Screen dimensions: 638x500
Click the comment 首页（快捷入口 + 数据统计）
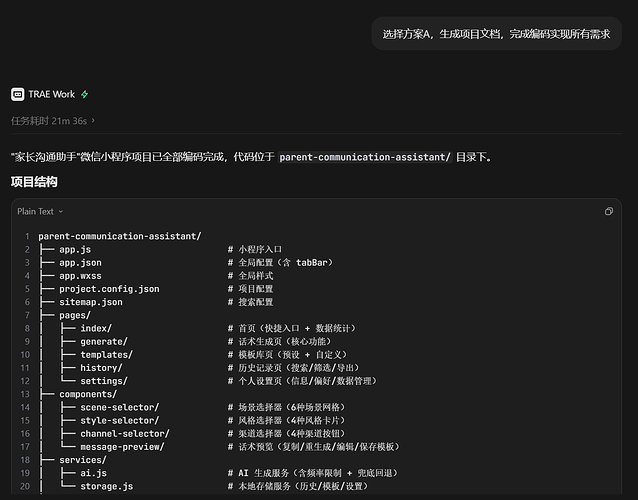coord(292,328)
